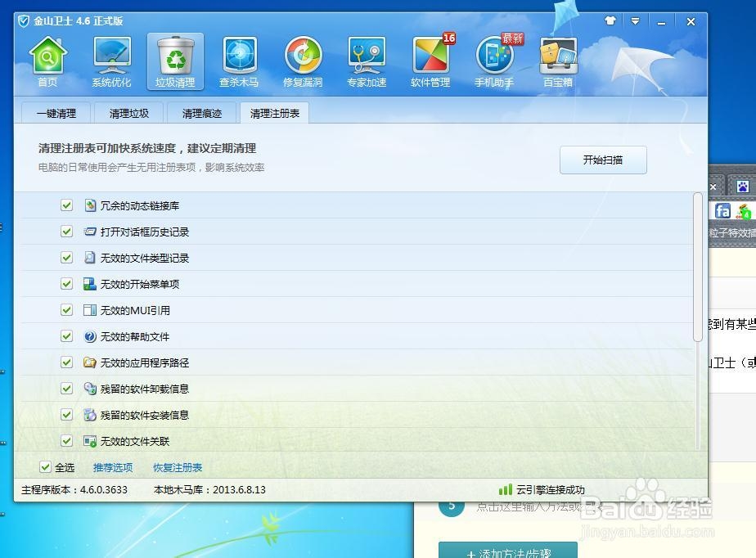Image resolution: width=756 pixels, height=558 pixels.
Task: Click the 16 badge on 软件管理
Action: [x=449, y=38]
